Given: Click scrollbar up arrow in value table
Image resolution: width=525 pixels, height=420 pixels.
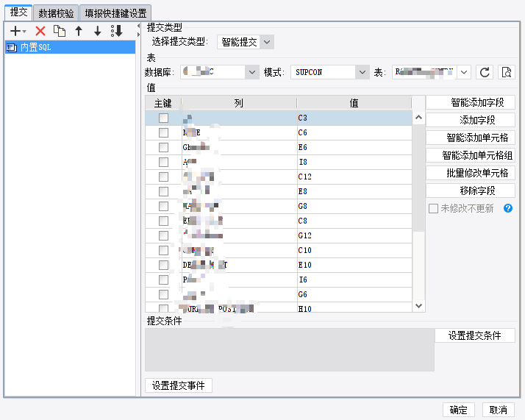Looking at the screenshot, I should (418, 117).
